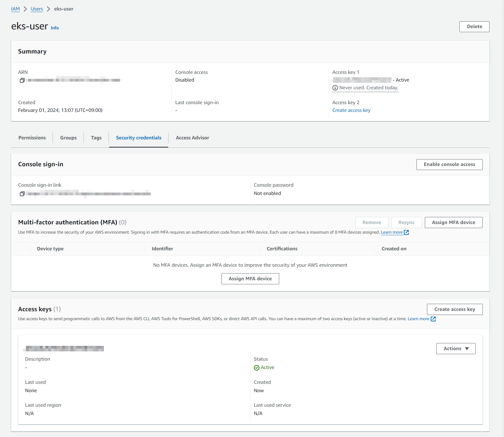Navigate to IAM breadcrumb link
Viewport: 504px width, 437px height.
pos(15,9)
